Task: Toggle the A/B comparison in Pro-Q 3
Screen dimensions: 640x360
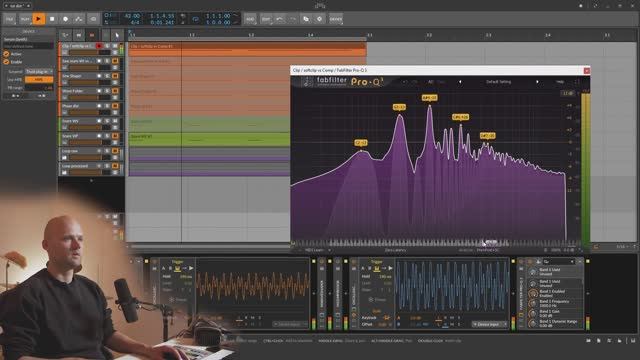Action: tap(430, 82)
